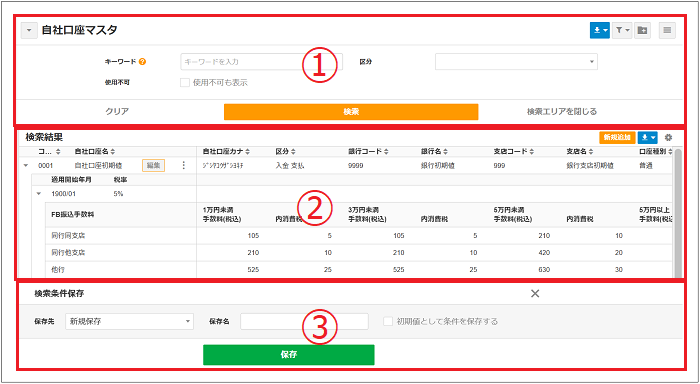
Task: Check 初期値として条件を保存する option
Action: click(x=388, y=321)
